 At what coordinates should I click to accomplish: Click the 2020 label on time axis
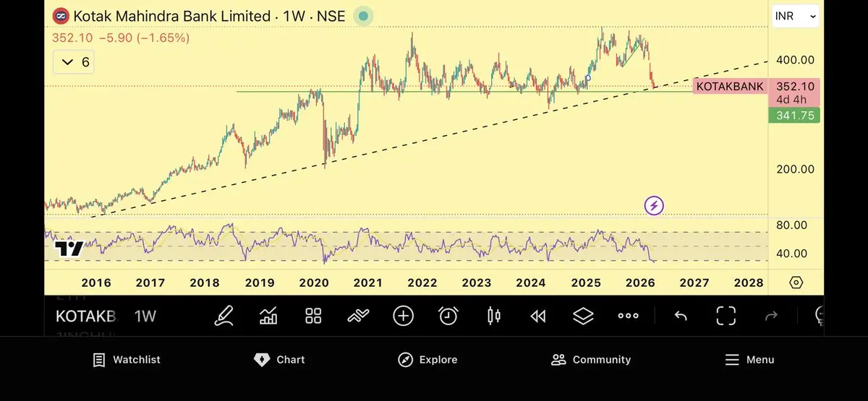pos(313,283)
